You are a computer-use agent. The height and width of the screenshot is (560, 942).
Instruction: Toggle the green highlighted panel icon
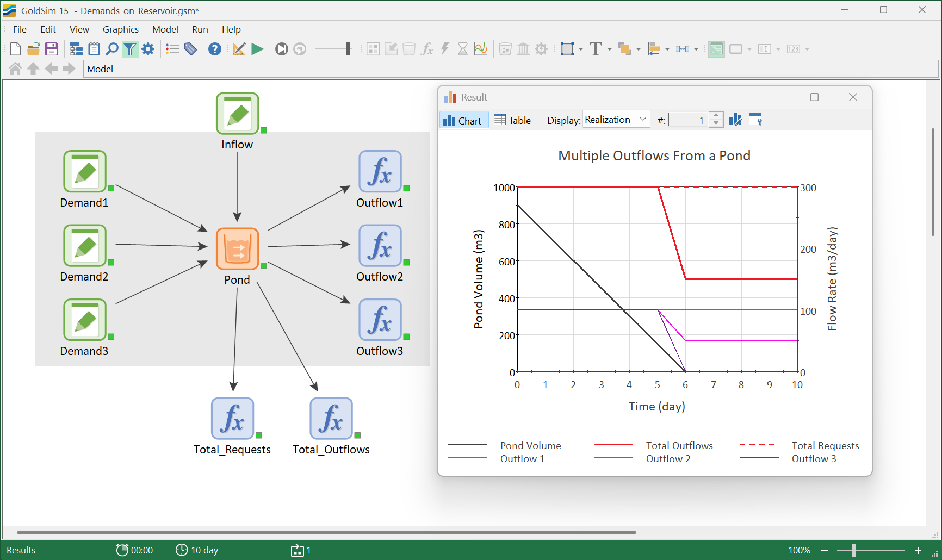716,49
